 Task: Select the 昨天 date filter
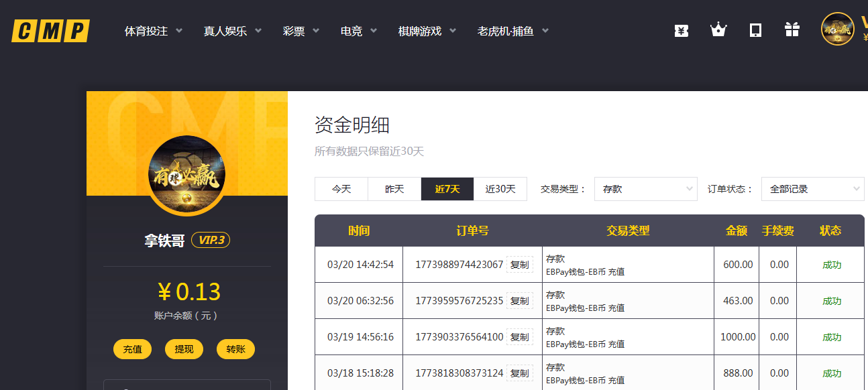point(394,189)
